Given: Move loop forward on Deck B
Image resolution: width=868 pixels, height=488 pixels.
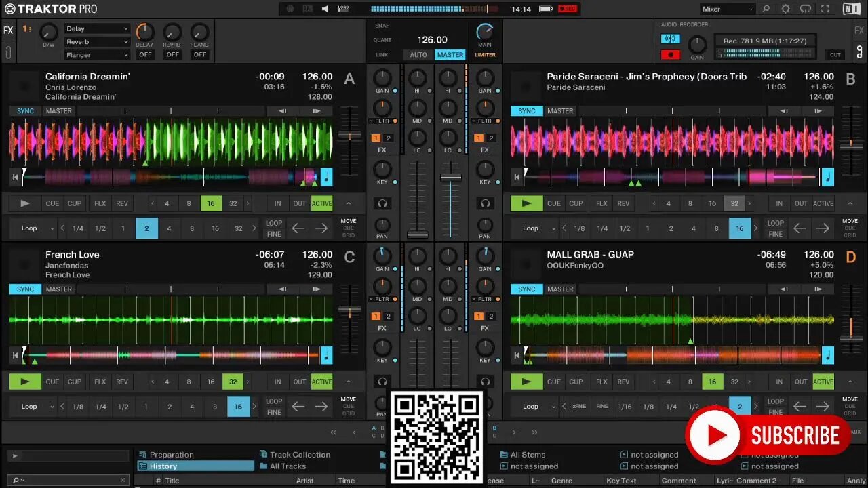Looking at the screenshot, I should point(823,228).
